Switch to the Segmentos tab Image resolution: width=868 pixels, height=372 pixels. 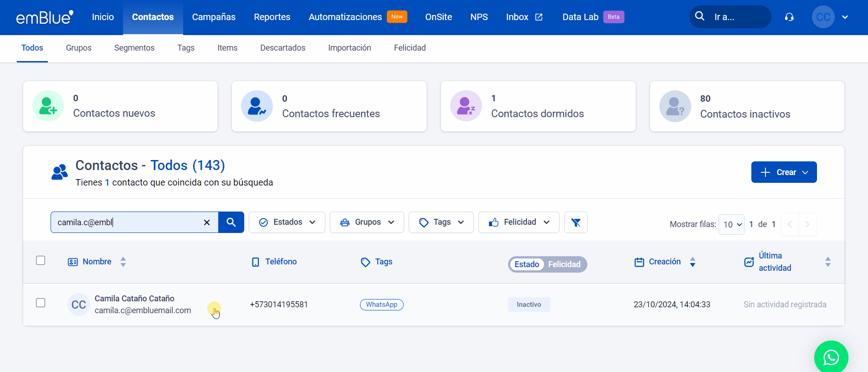click(134, 48)
